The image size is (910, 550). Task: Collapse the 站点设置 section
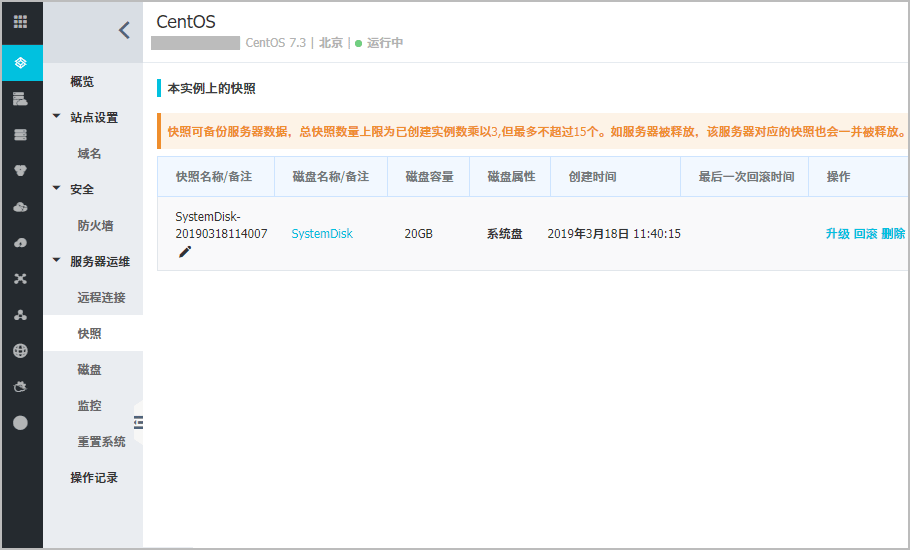click(56, 117)
